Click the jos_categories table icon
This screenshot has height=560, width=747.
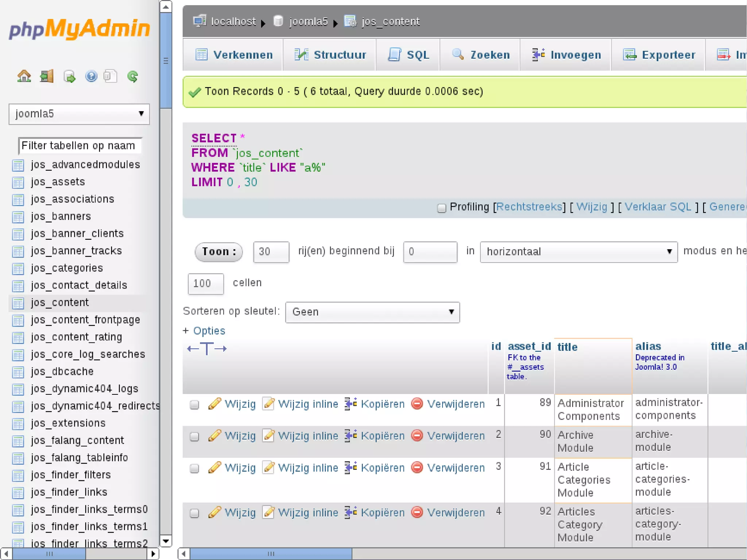[18, 269]
